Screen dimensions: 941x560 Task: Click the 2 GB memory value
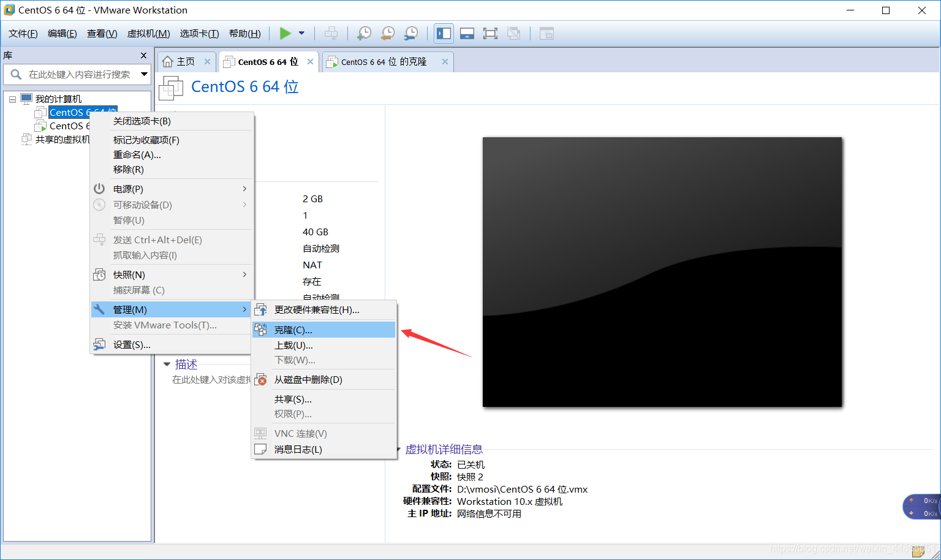click(x=312, y=199)
